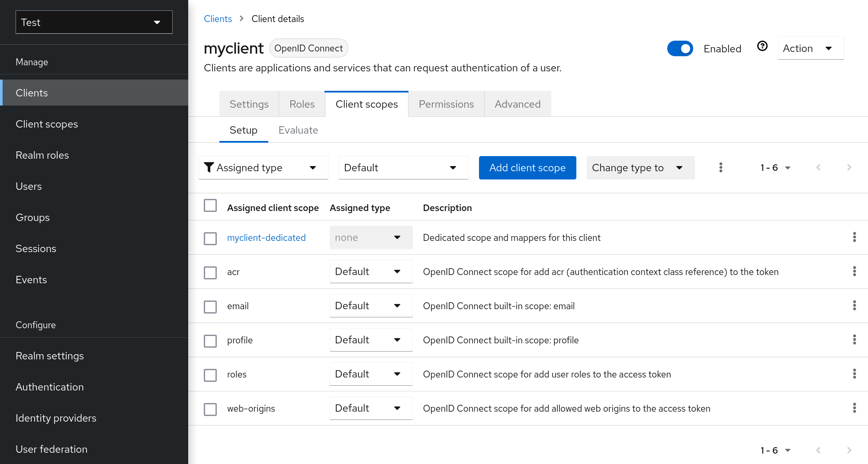This screenshot has height=464, width=868.
Task: Open kebab menu for acr row
Action: pos(854,272)
